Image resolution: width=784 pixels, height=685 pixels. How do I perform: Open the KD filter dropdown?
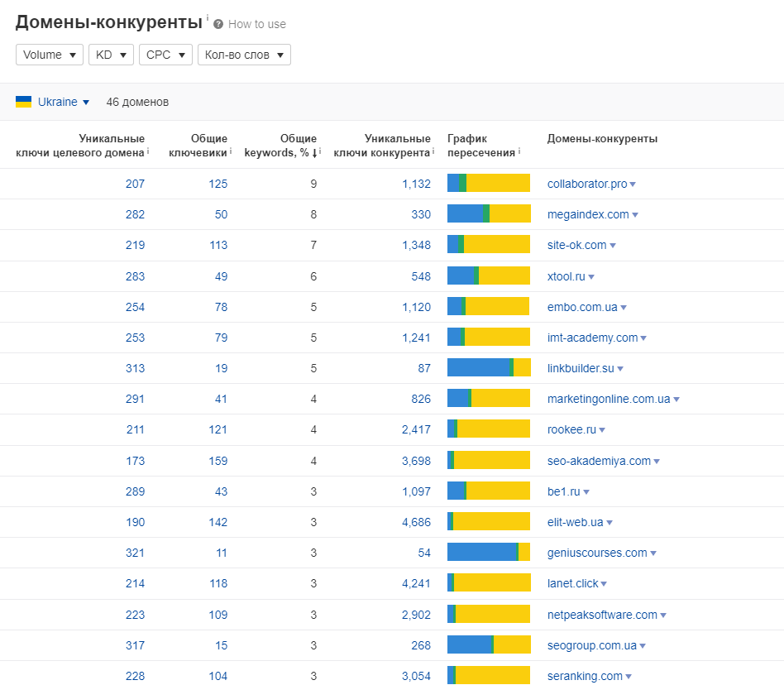click(x=111, y=55)
